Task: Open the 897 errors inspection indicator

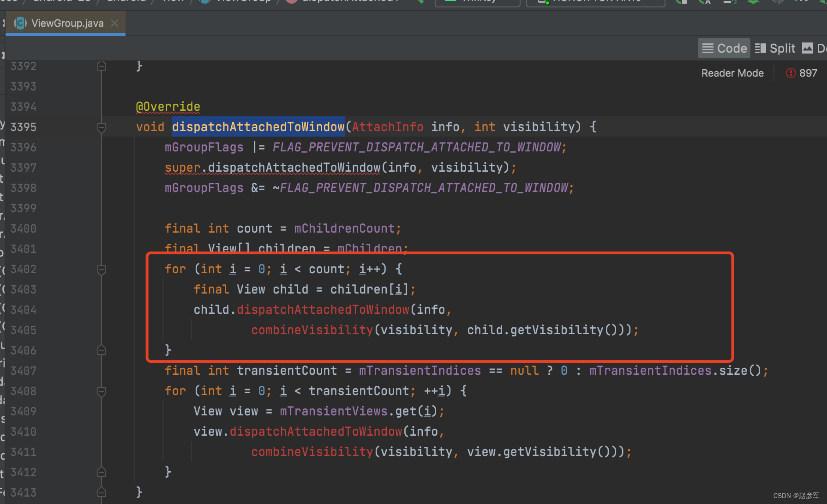Action: point(802,73)
